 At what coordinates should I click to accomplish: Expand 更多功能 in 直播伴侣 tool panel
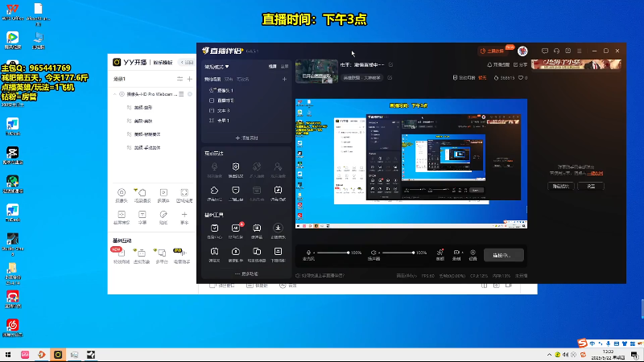246,274
